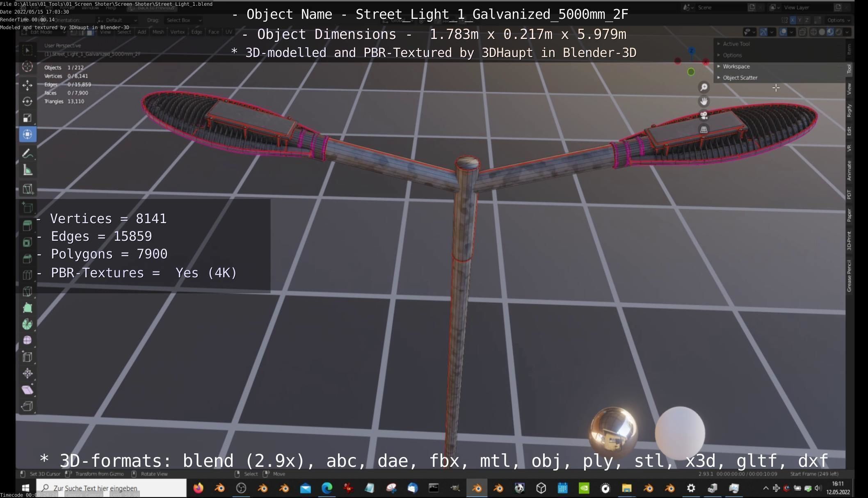
Task: Expand the Workspace panel
Action: (736, 66)
